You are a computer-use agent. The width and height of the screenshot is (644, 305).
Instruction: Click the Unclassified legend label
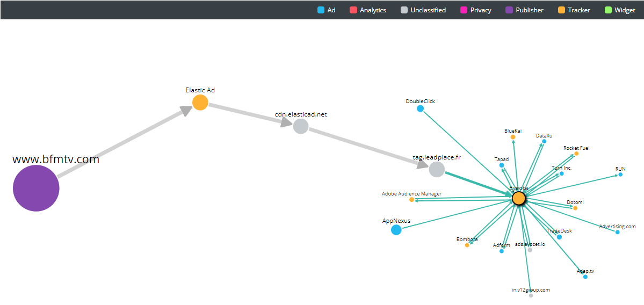coord(429,10)
